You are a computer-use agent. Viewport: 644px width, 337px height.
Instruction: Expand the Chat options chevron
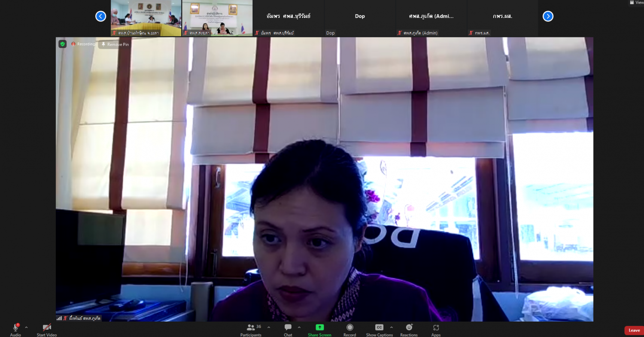click(x=299, y=327)
